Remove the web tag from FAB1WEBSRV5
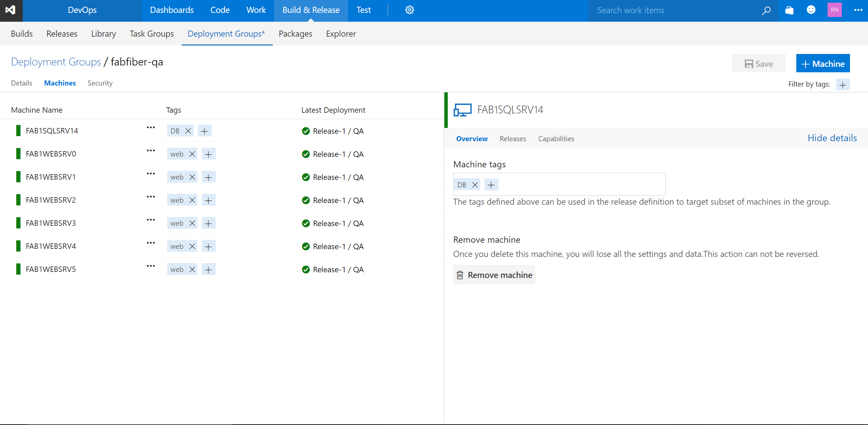 (192, 269)
